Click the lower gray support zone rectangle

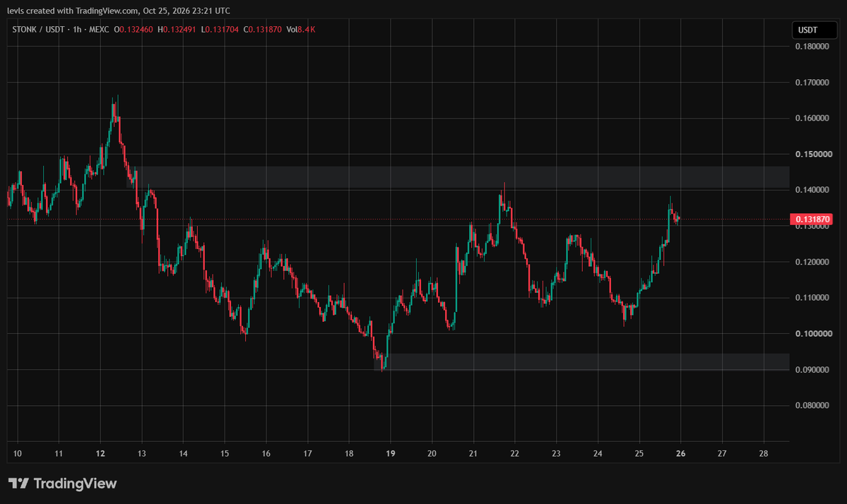coord(582,361)
